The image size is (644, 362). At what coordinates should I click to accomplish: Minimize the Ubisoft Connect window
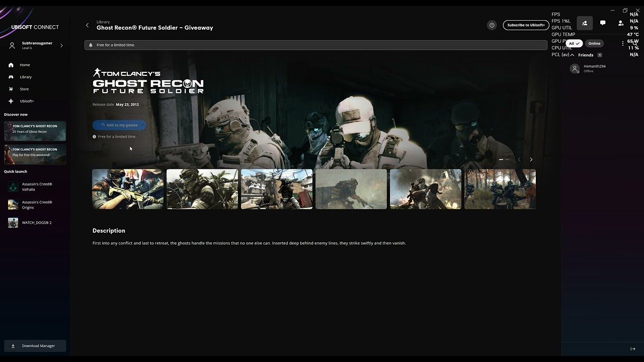[612, 10]
